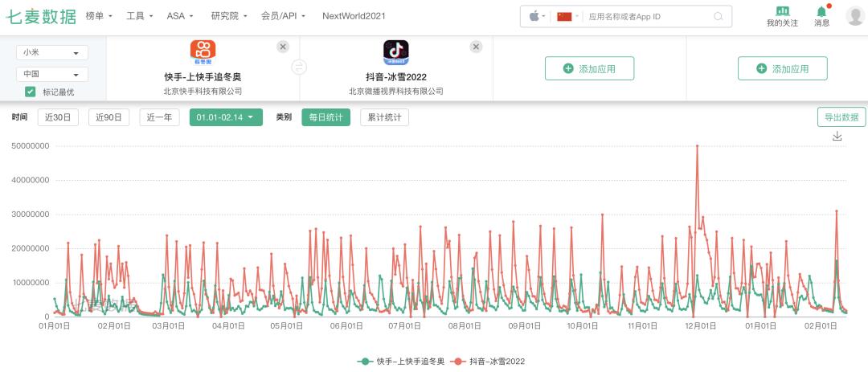Open the 小米 store dropdown
Screen dimensions: 868x372
point(52,52)
